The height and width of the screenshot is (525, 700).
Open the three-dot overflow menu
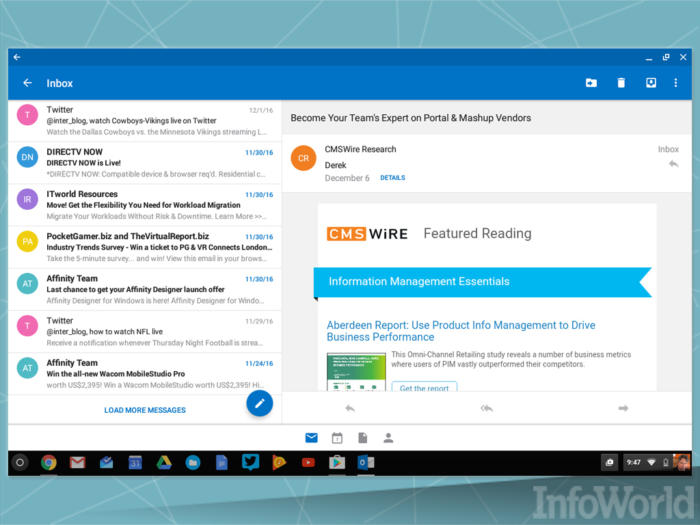click(675, 83)
